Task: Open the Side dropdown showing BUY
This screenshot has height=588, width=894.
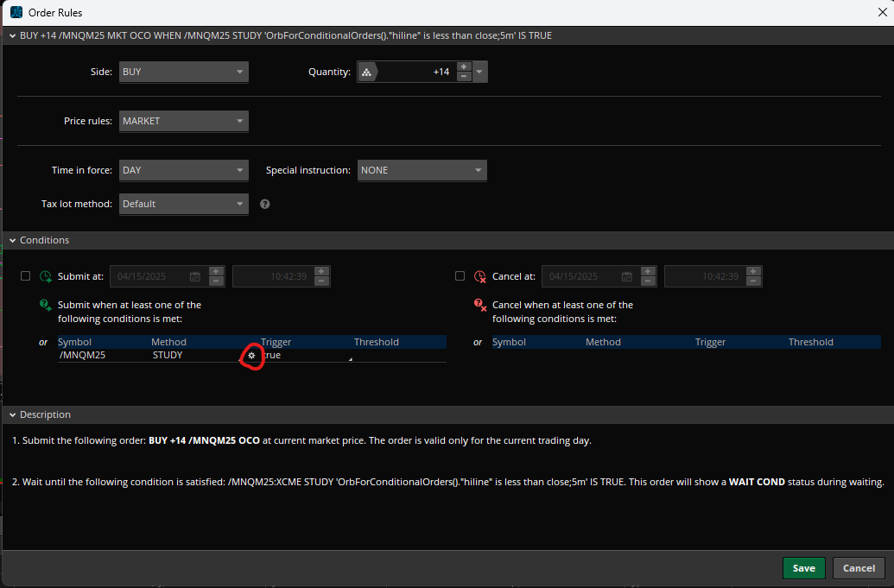Action: pyautogui.click(x=183, y=73)
